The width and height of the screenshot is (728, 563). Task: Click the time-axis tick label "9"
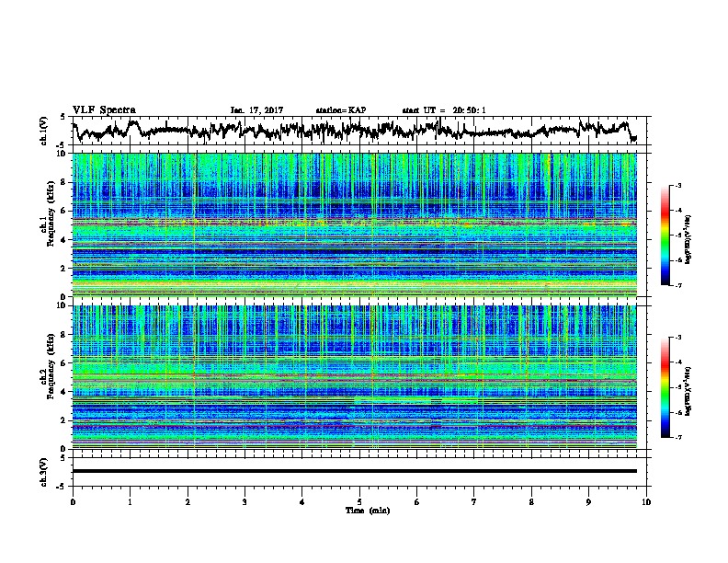588,502
